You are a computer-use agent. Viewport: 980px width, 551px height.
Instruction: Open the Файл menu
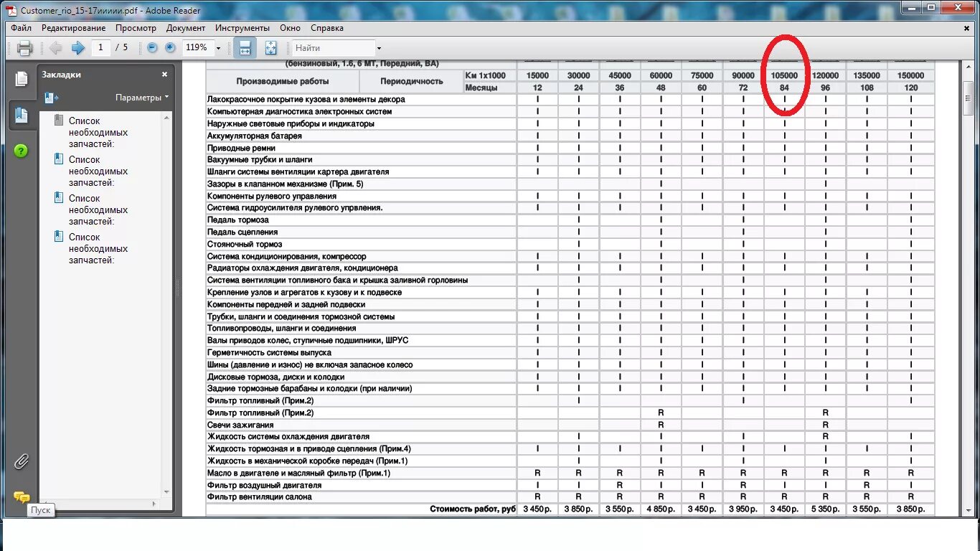coord(21,28)
